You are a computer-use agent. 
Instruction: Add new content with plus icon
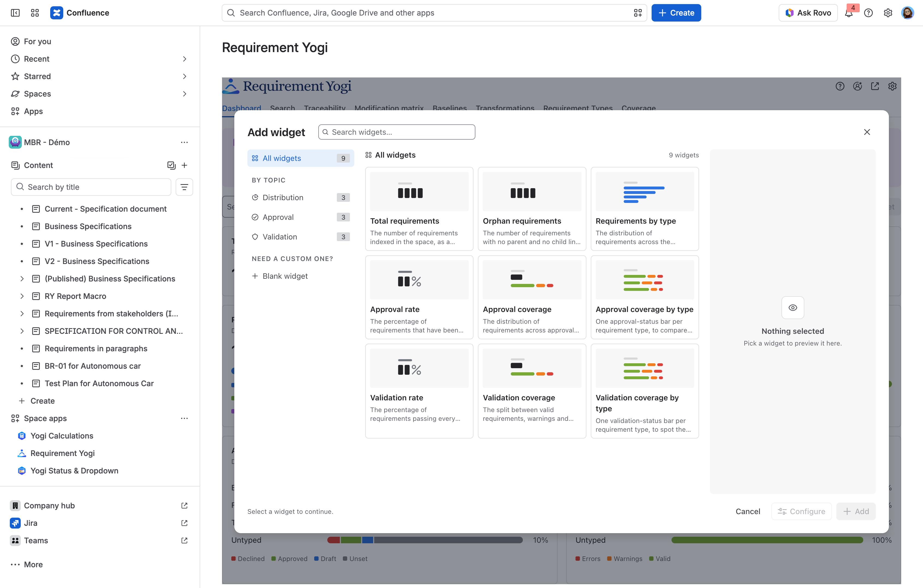tap(184, 165)
